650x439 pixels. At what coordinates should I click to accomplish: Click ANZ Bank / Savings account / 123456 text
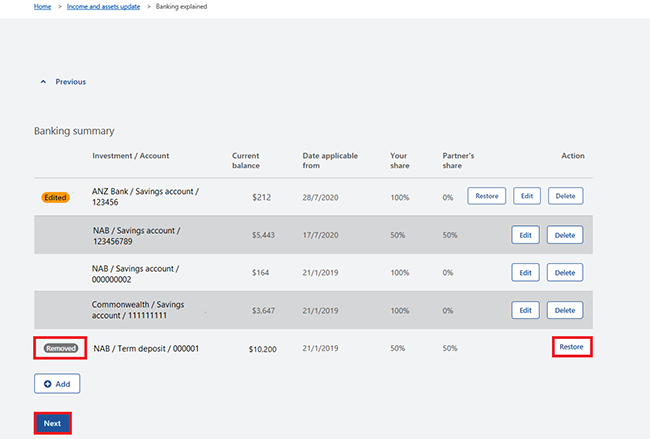click(x=145, y=197)
